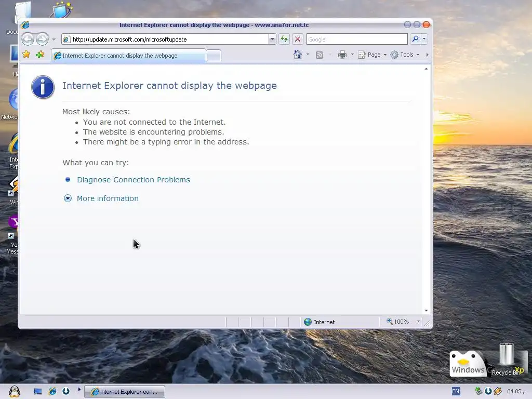Viewport: 532px width, 399px height.
Task: Open a new blank tab
Action: [x=214, y=56]
